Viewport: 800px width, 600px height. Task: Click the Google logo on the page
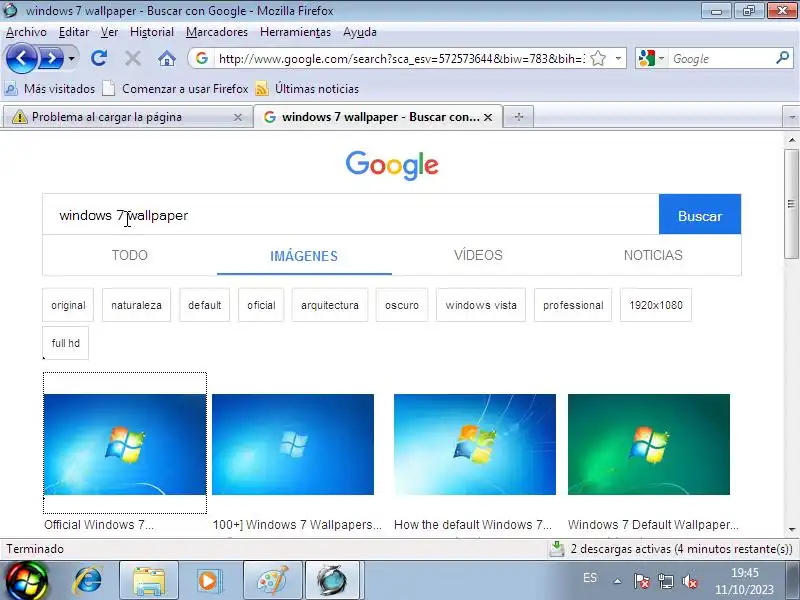(392, 165)
